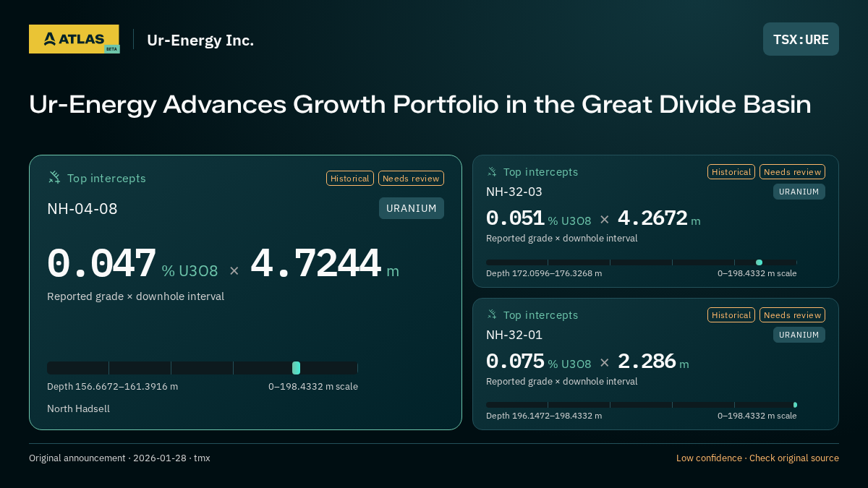Click depth marker on NH-32-03 scale bar
868x488 pixels.
click(759, 262)
